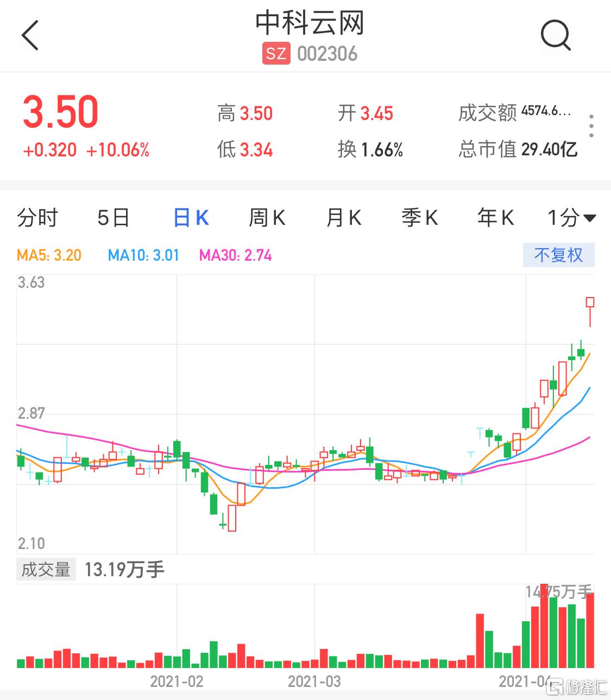Image resolution: width=611 pixels, height=700 pixels.
Task: Tap the SZ exchange badge
Action: (x=276, y=54)
